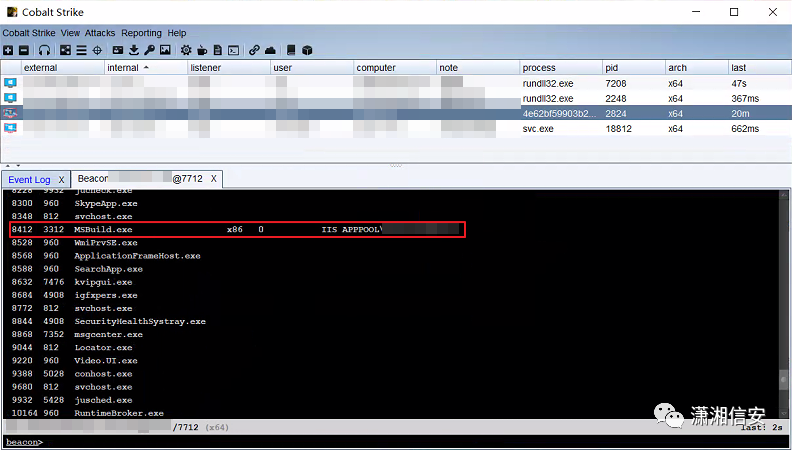792x451 pixels.
Task: Open the help book icon
Action: click(291, 50)
